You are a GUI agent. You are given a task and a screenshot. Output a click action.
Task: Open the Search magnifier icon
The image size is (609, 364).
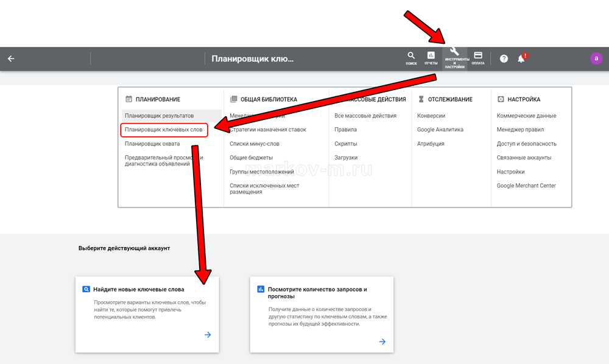click(x=411, y=57)
